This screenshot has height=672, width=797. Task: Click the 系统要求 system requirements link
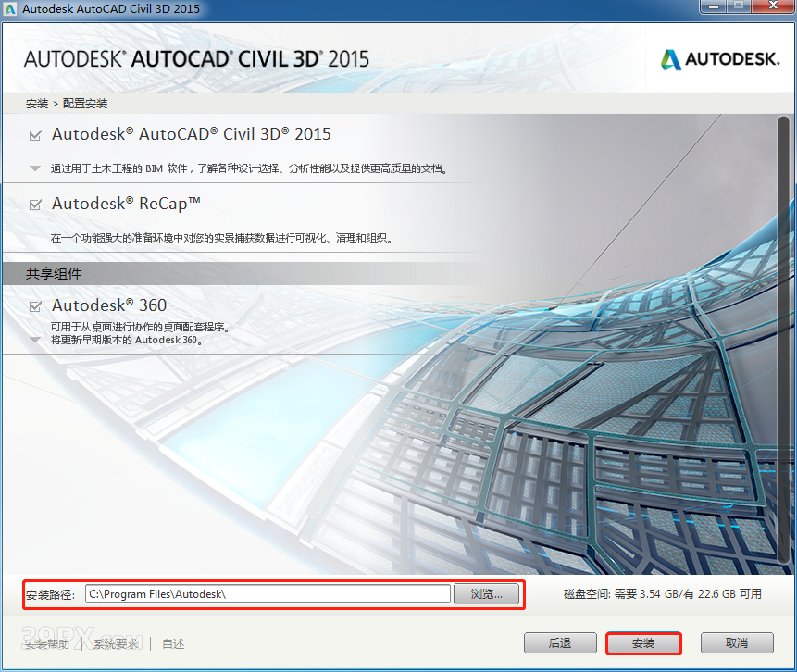point(116,644)
